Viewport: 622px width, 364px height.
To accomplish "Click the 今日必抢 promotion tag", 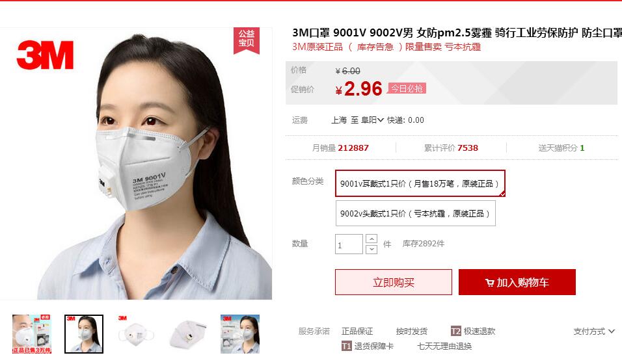I will 407,88.
